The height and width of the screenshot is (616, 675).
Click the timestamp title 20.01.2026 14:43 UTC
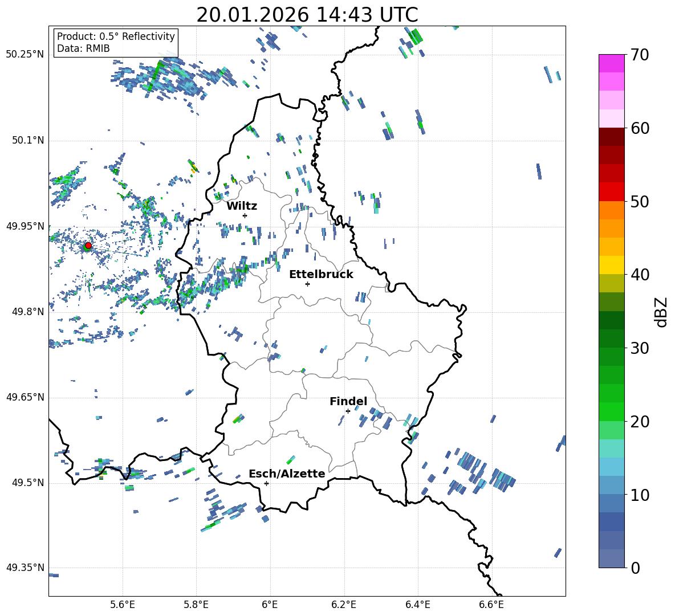(307, 15)
